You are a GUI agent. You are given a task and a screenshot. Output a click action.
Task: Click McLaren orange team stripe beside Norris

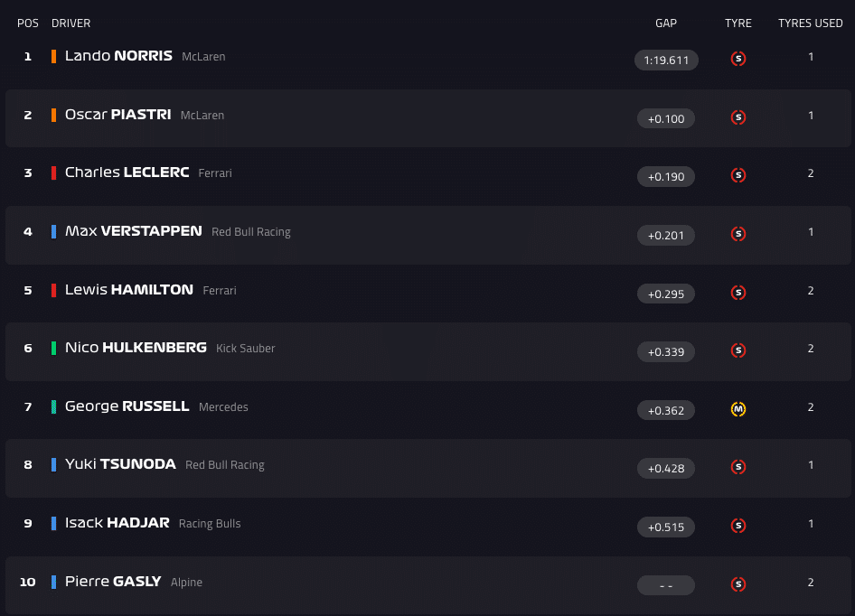coord(54,56)
